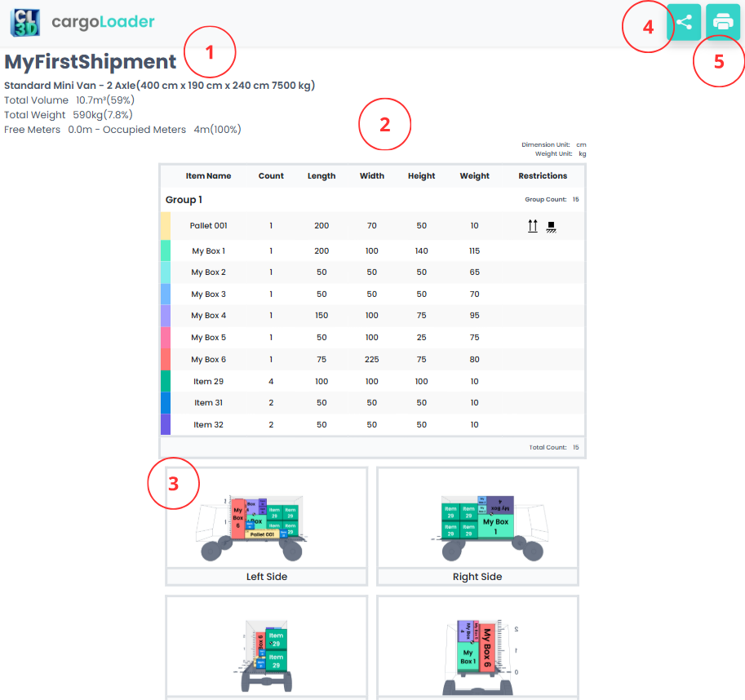Click the share icon button
This screenshot has width=745, height=700.
(x=684, y=22)
